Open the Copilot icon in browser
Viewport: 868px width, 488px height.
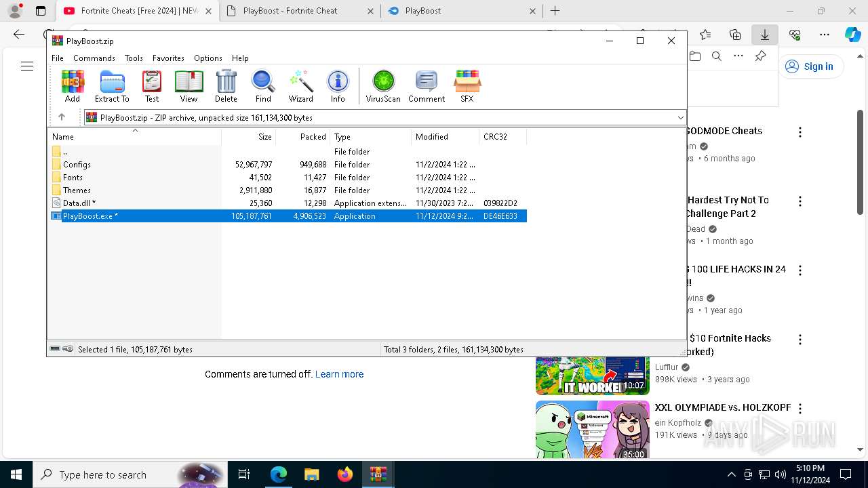[x=852, y=35]
